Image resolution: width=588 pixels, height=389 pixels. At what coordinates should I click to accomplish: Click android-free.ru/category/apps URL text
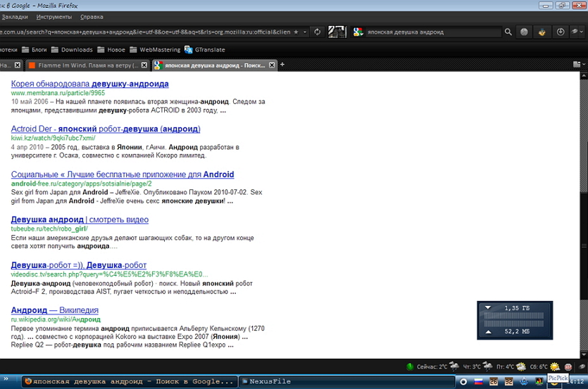(82, 184)
